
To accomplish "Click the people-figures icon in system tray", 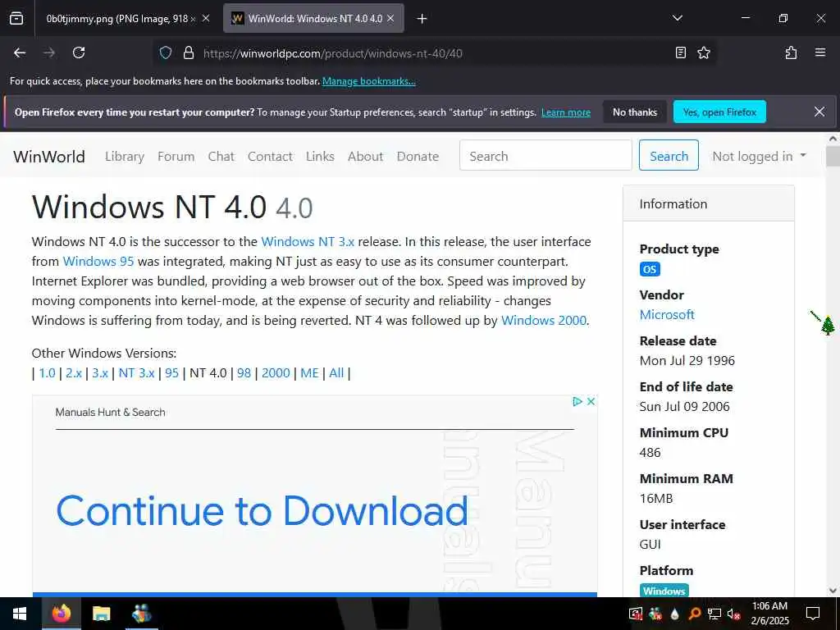I will coord(655,614).
